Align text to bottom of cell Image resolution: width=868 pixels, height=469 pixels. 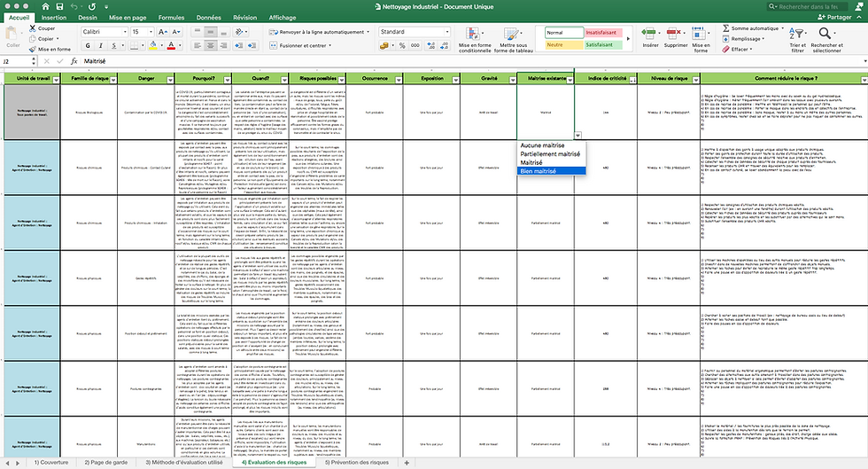(x=223, y=32)
